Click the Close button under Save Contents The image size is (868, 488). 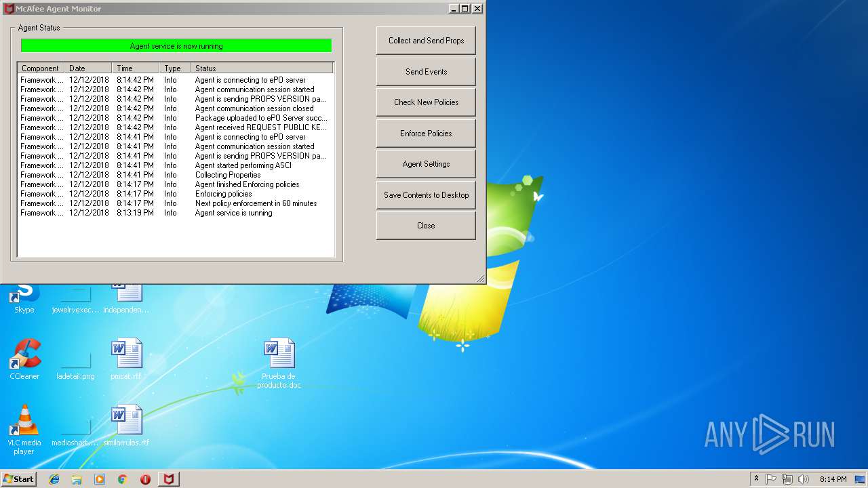[x=426, y=226]
